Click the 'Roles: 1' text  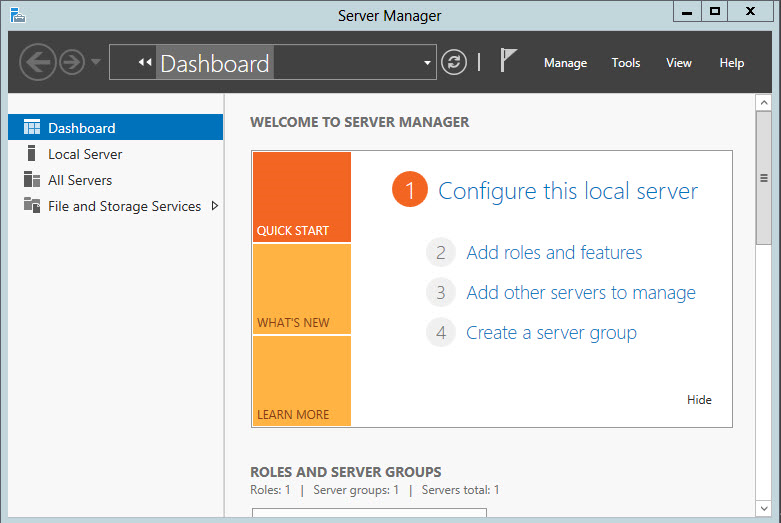[270, 490]
